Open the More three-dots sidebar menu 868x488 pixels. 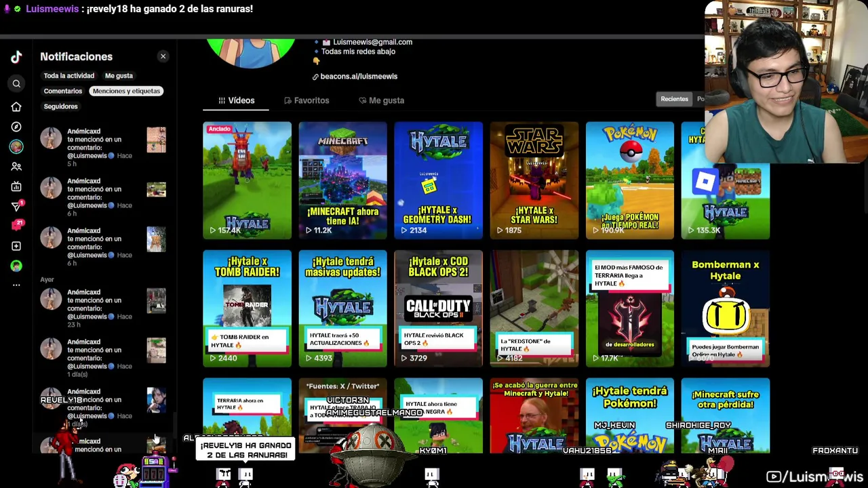16,285
